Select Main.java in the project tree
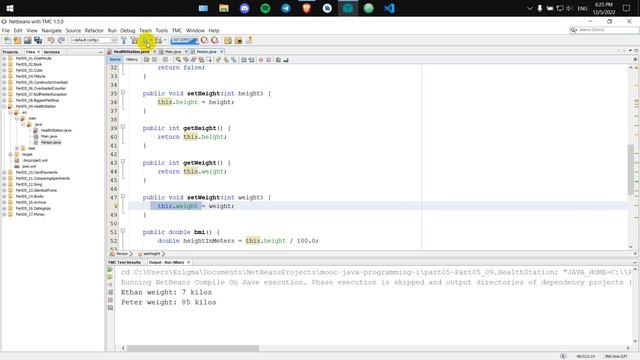 coord(49,136)
